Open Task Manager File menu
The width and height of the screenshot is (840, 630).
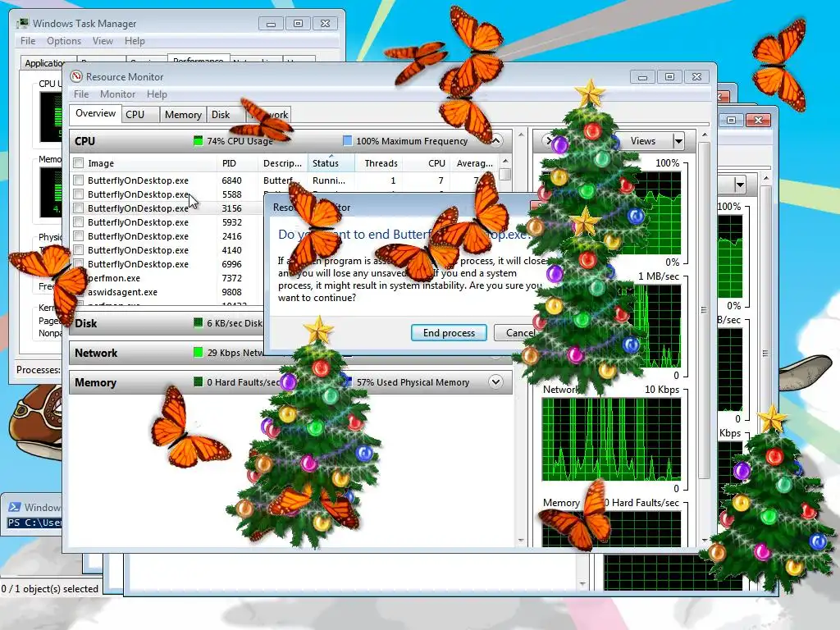click(x=28, y=41)
